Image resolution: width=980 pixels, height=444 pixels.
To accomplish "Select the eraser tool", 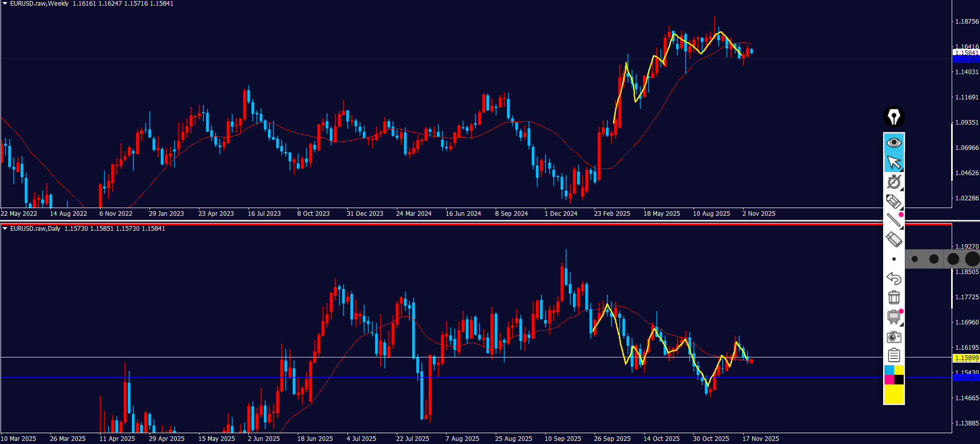I will tap(893, 240).
